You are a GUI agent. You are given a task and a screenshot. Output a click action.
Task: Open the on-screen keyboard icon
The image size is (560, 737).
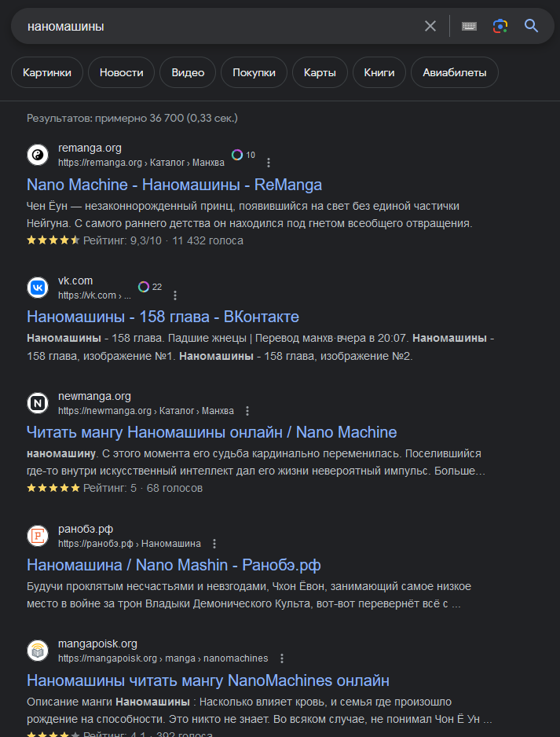(469, 27)
